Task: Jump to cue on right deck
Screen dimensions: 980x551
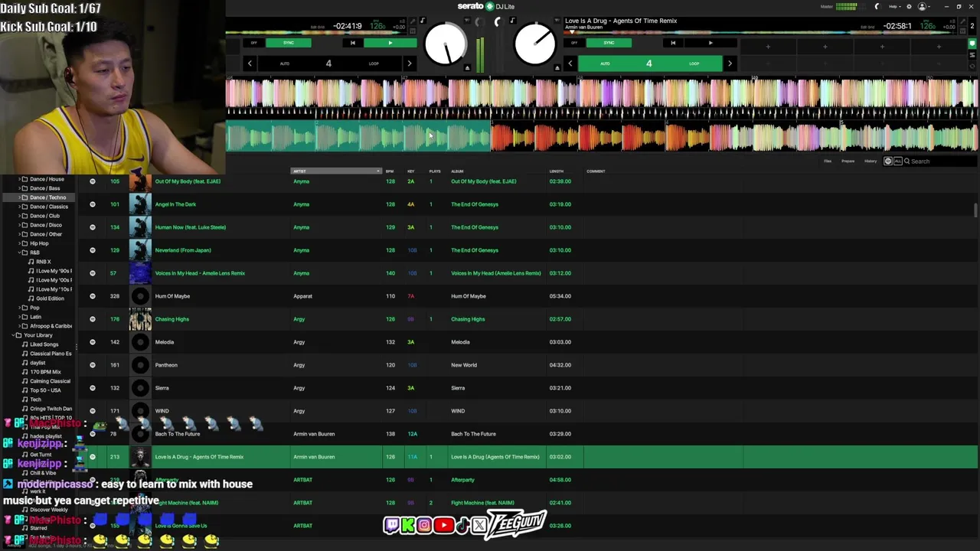Action: [673, 43]
